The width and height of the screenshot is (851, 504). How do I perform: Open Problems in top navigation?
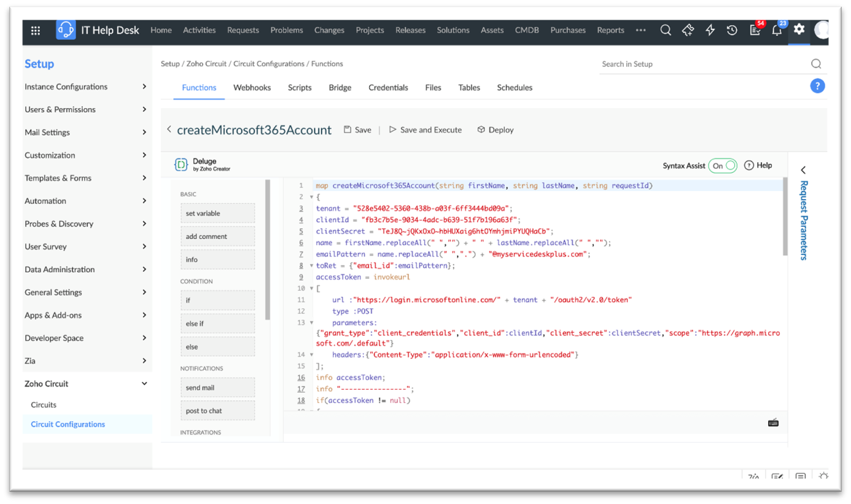[287, 30]
